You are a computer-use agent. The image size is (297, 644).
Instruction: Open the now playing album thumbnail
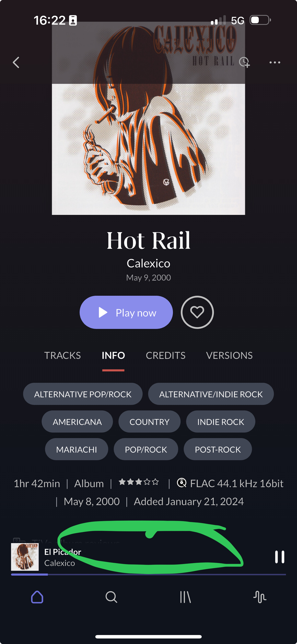click(x=25, y=557)
